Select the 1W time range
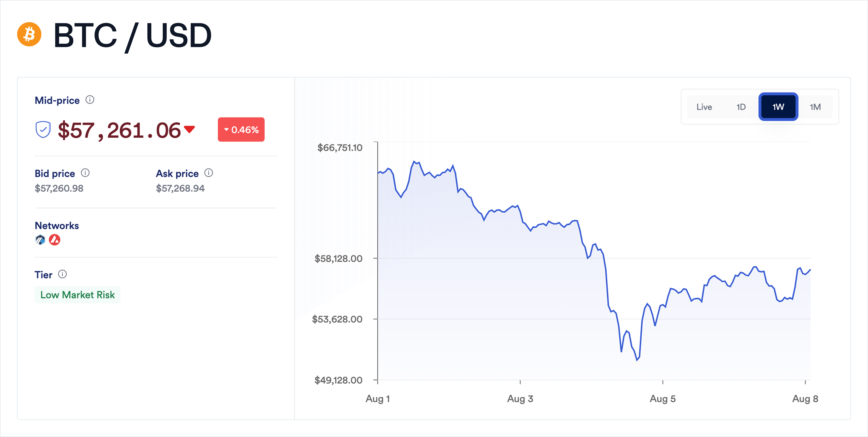The image size is (868, 437). point(778,107)
